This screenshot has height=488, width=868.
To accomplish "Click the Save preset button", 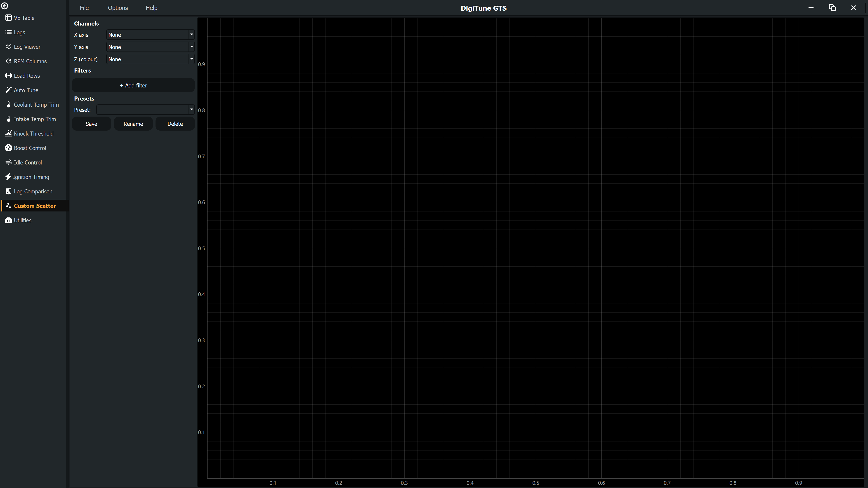I will pos(91,124).
